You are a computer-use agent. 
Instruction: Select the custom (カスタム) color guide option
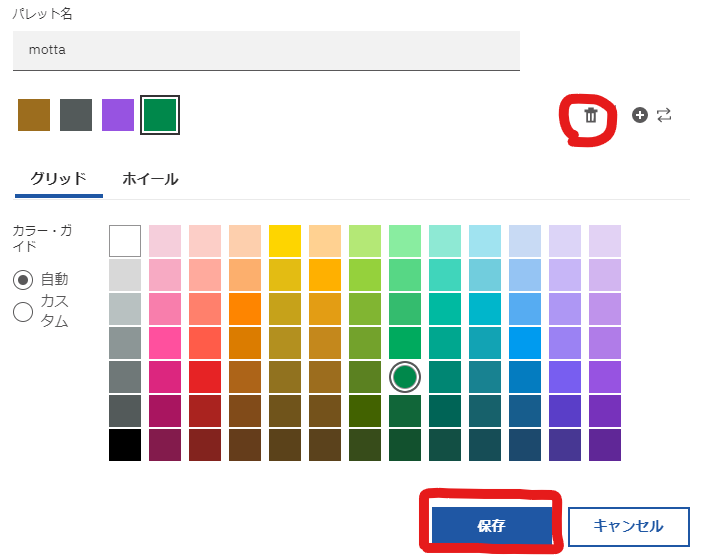[23, 312]
